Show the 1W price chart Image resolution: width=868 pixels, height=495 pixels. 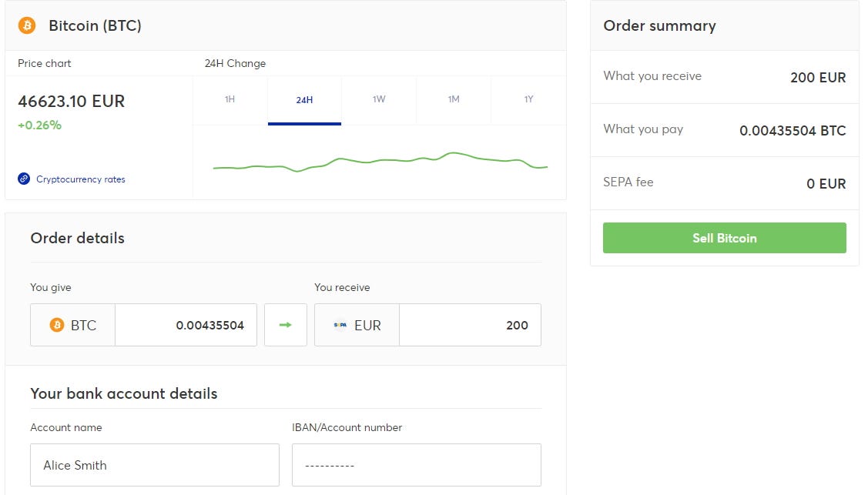coord(379,99)
